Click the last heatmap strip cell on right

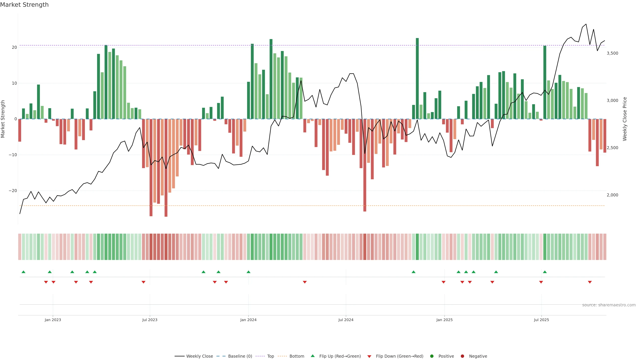pos(605,247)
